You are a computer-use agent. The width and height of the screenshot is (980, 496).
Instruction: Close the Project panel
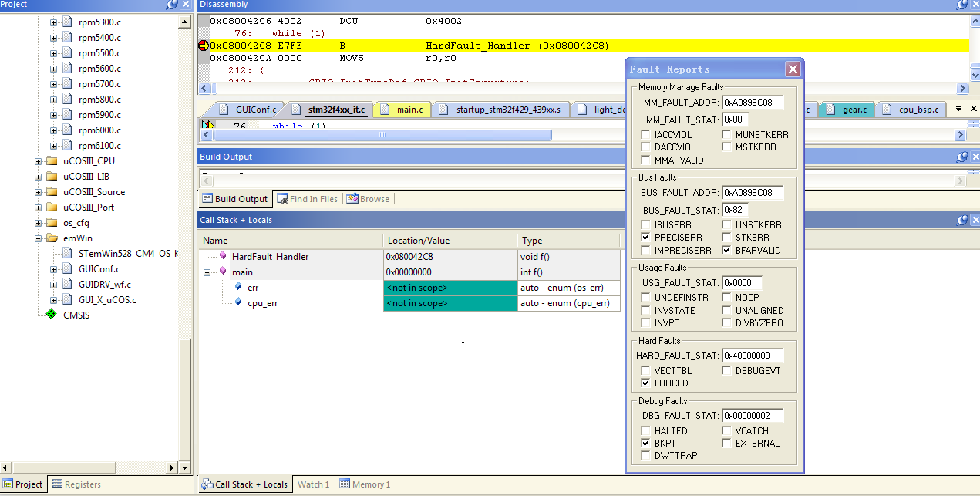[186, 5]
